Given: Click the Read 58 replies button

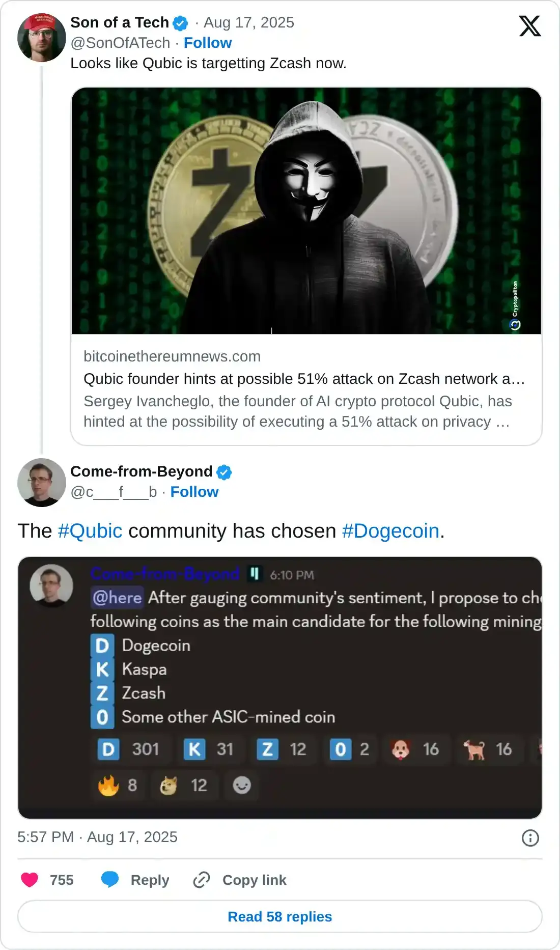Looking at the screenshot, I should (x=280, y=917).
